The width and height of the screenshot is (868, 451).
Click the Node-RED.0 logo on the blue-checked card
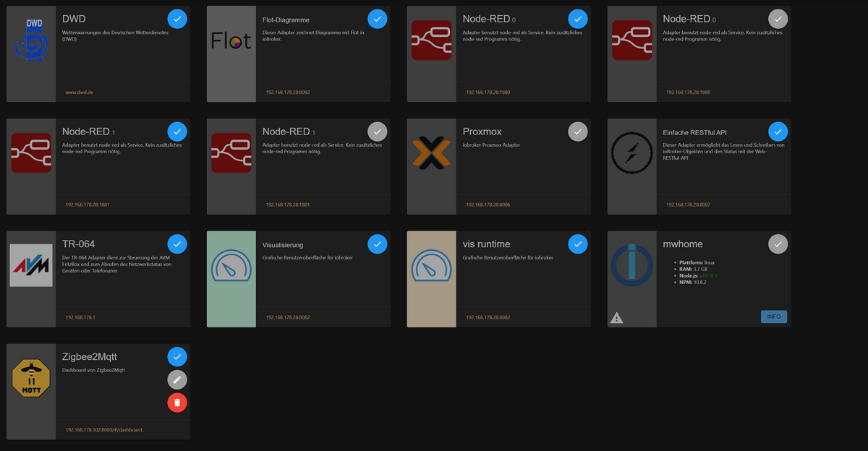pos(432,40)
